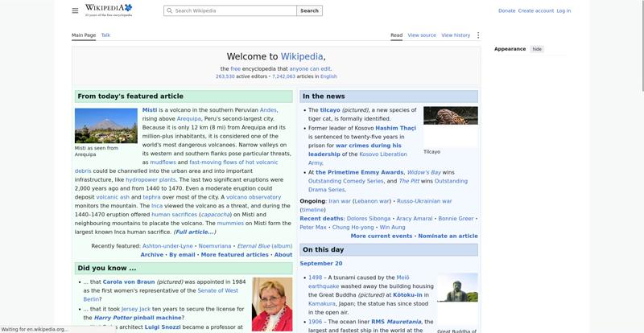Follow the Arequipa link
This screenshot has height=333, width=644.
tap(189, 119)
